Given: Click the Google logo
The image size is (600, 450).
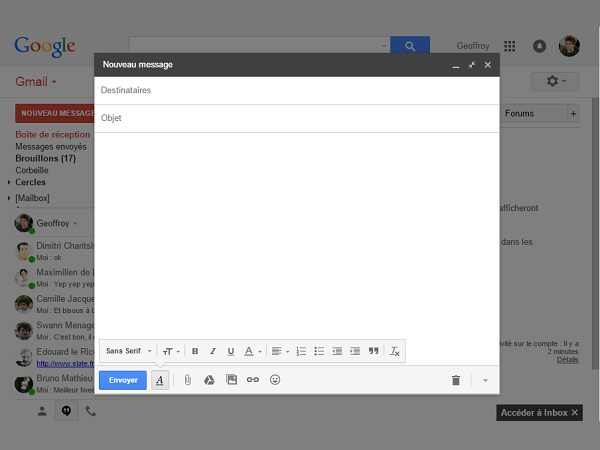Looking at the screenshot, I should pyautogui.click(x=45, y=47).
